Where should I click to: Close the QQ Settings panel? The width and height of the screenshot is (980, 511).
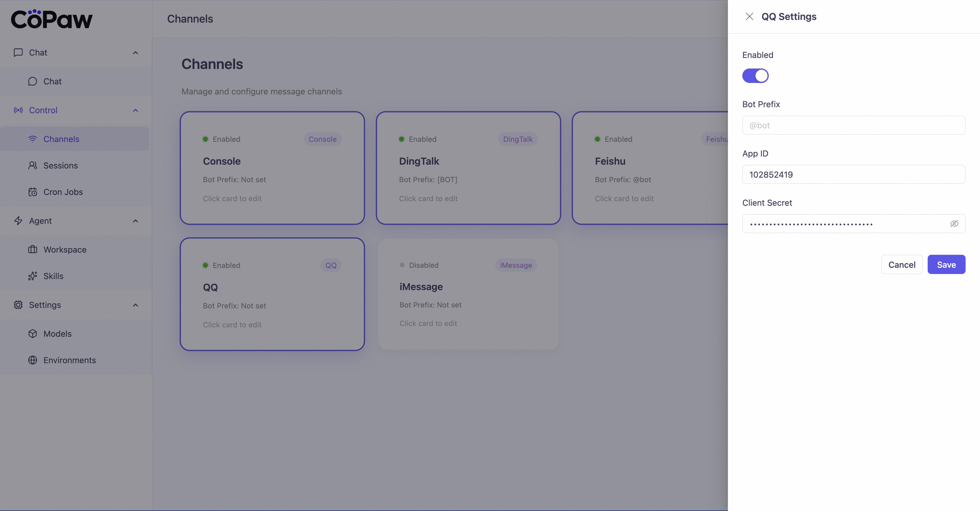click(749, 16)
